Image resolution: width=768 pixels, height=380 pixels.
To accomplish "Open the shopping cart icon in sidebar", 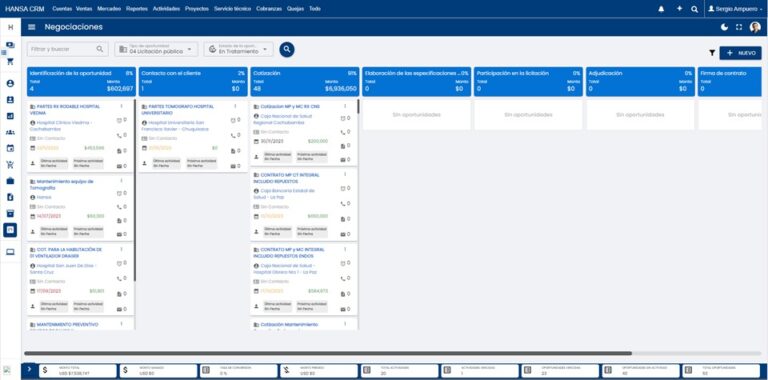I will click(x=10, y=165).
